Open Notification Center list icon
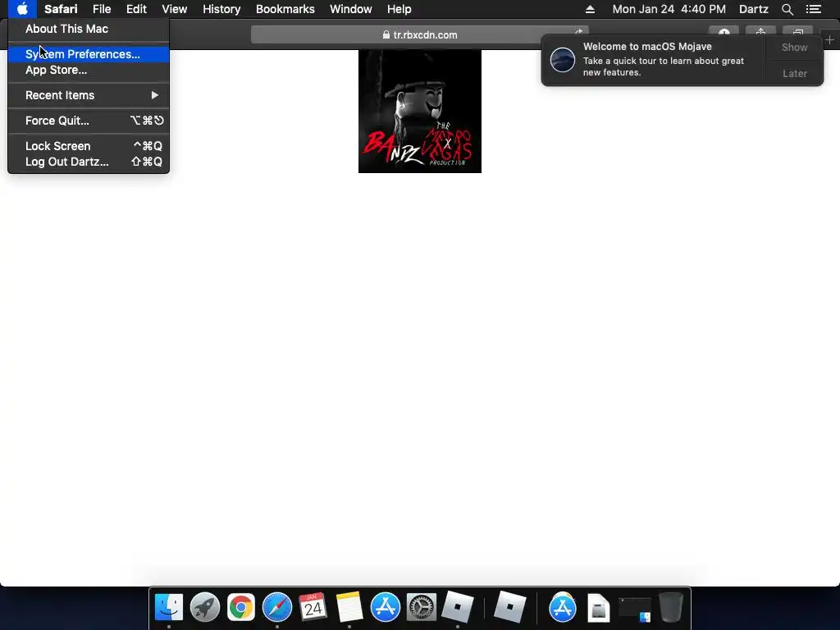The width and height of the screenshot is (840, 630). coord(814,9)
